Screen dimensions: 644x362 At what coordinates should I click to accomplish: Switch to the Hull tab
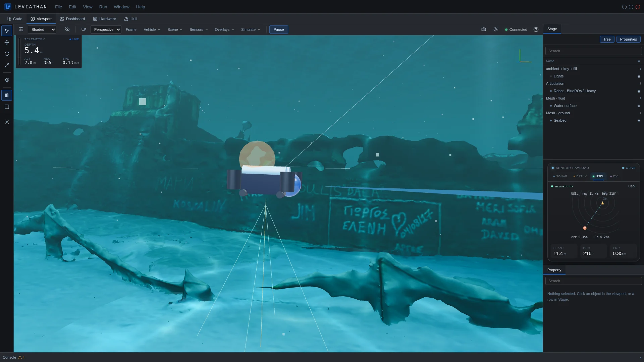130,19
